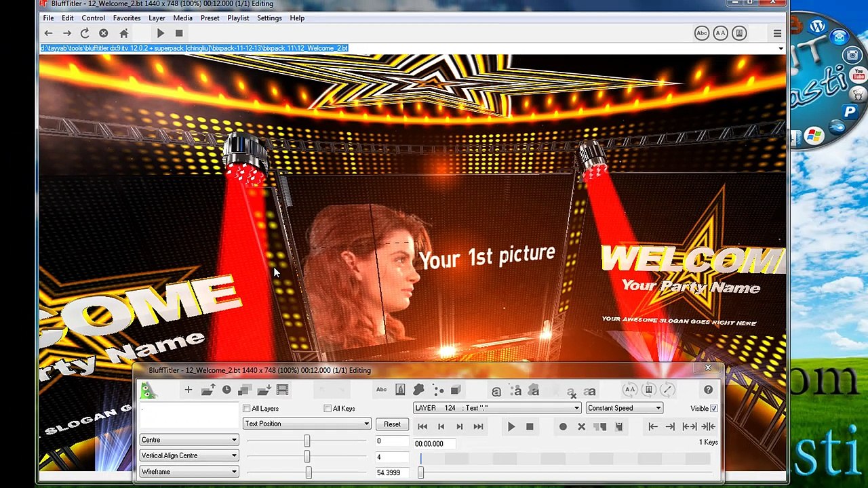Screen dimensions: 868x488
Task: Open the Centre alignment dropdown
Action: click(x=189, y=441)
